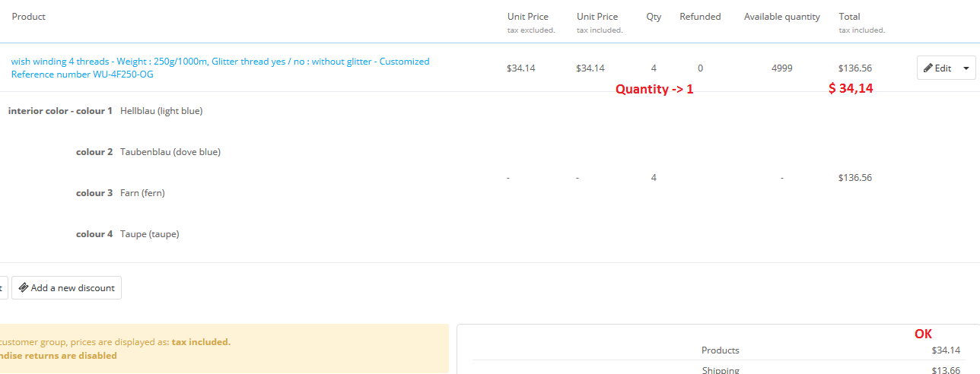Click the Qty column header
This screenshot has width=980, height=374.
pos(654,17)
